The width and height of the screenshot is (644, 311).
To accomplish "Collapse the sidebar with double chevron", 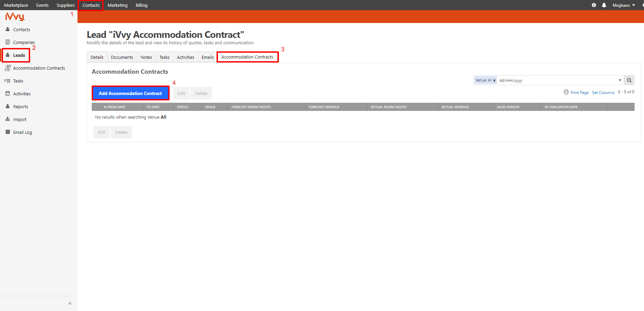I will point(70,304).
